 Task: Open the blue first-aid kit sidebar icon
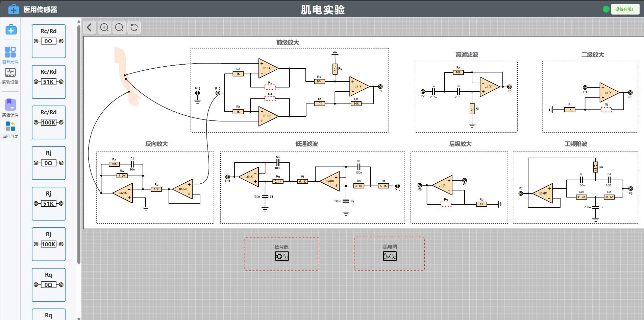(11, 30)
